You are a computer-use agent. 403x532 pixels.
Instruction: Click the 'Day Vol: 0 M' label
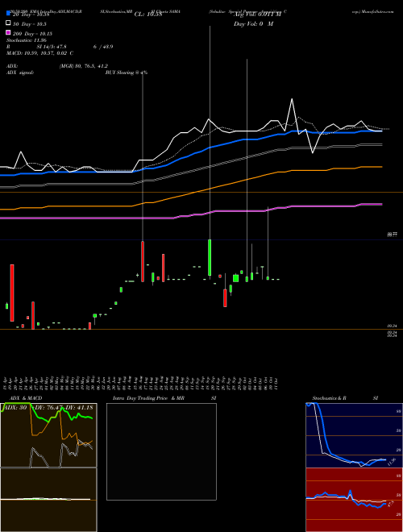point(253,23)
